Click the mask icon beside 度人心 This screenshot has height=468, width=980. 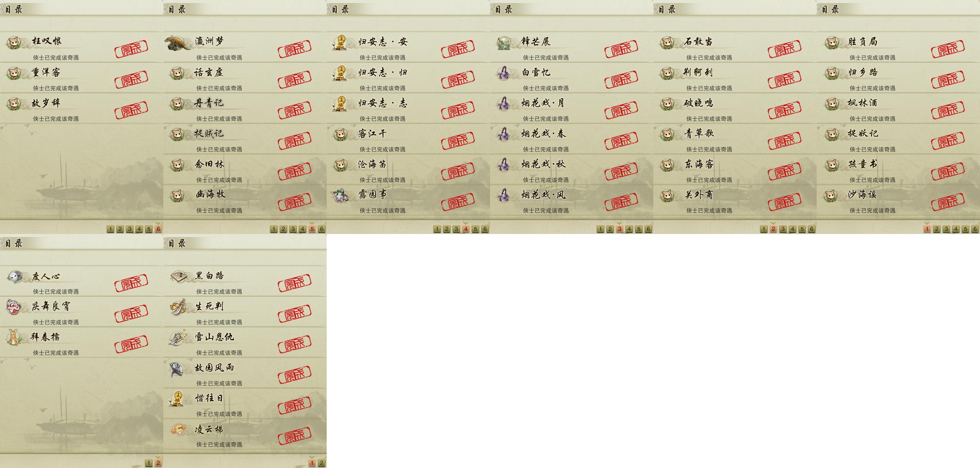[15, 276]
